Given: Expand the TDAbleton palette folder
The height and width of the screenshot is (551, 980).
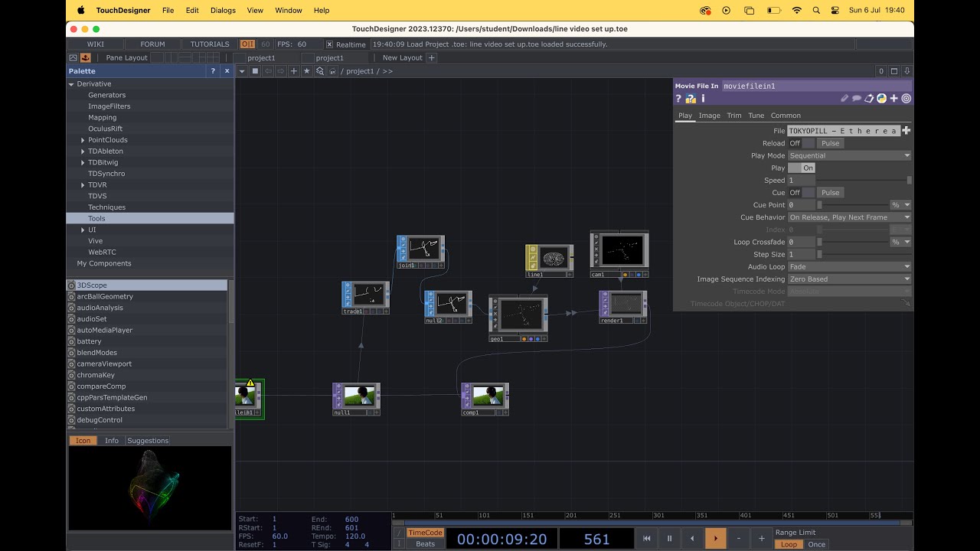Looking at the screenshot, I should (83, 152).
